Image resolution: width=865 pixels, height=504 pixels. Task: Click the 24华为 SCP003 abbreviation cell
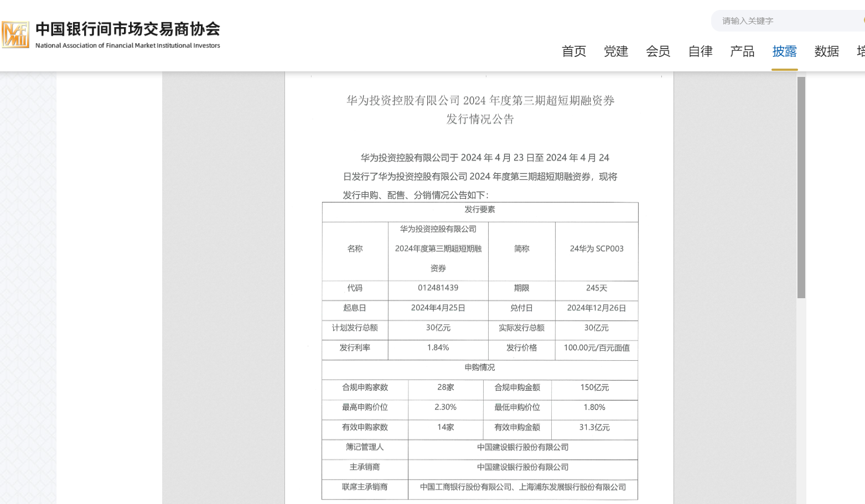[x=597, y=249]
